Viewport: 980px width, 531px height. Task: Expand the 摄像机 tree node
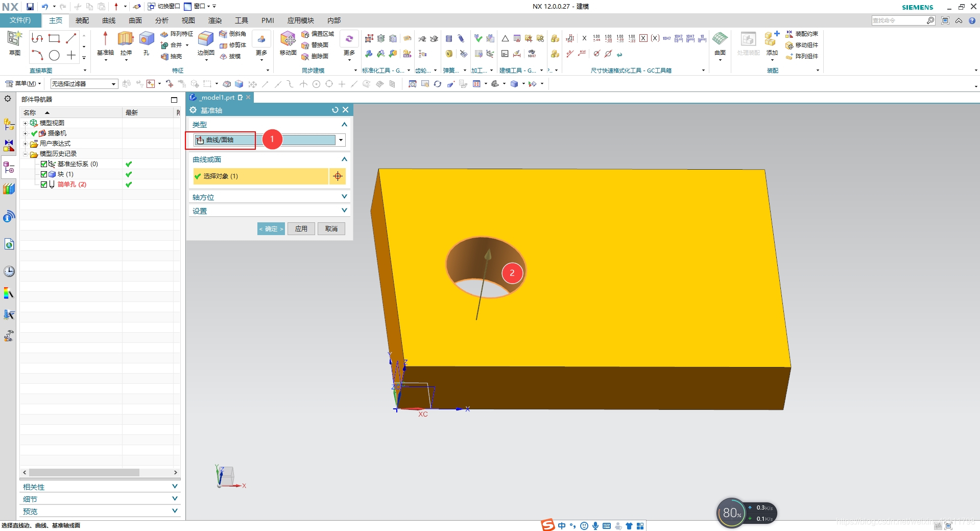coord(25,133)
